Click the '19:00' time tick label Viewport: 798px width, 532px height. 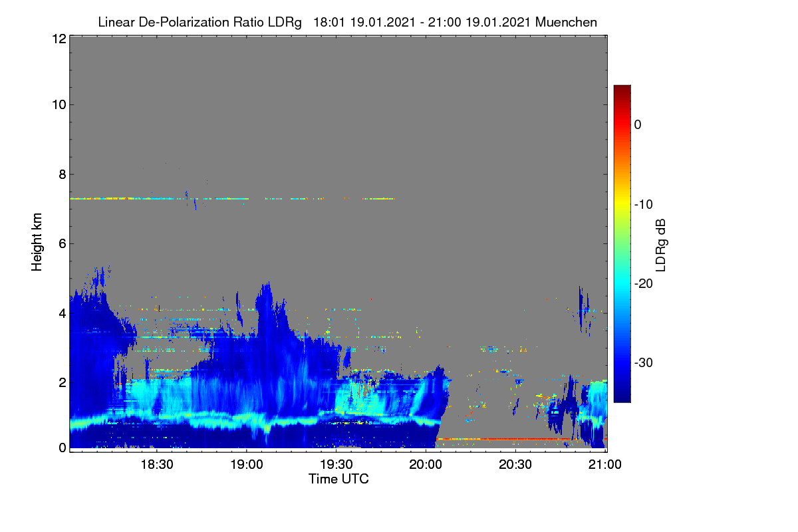[x=247, y=465]
